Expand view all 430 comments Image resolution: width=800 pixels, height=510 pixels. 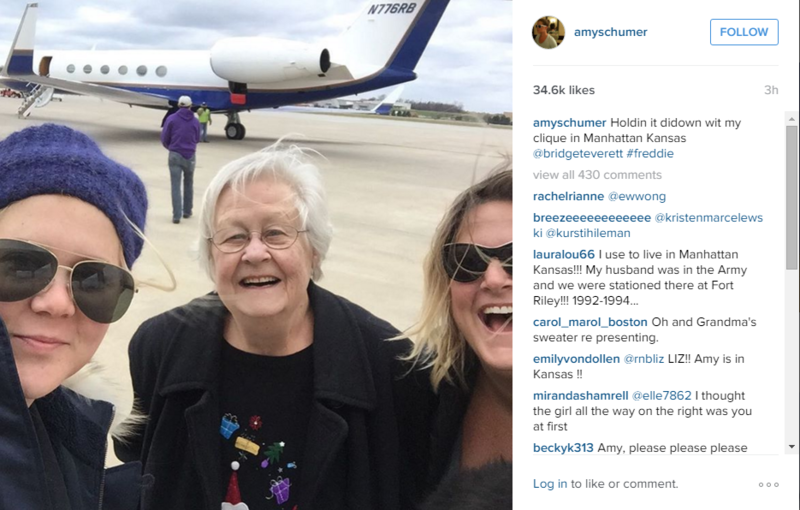coord(597,175)
